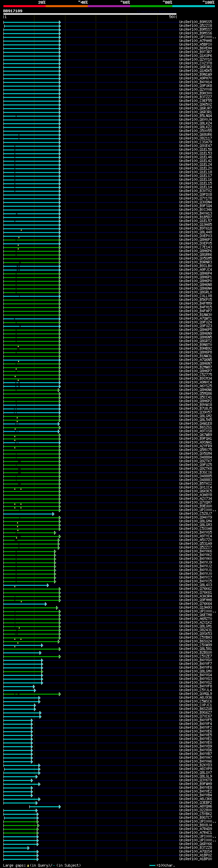Select hit label UniRef100_B9N1W9

click(x=196, y=75)
